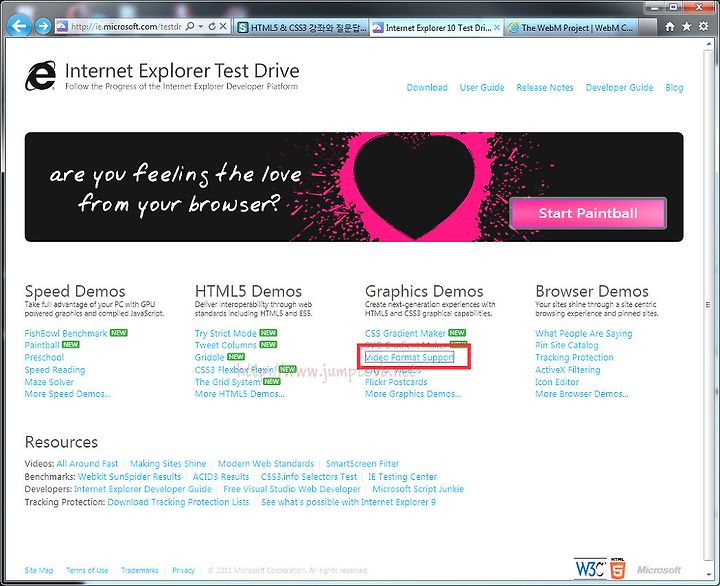
Task: Open Modern Web Standards video link
Action: 266,463
